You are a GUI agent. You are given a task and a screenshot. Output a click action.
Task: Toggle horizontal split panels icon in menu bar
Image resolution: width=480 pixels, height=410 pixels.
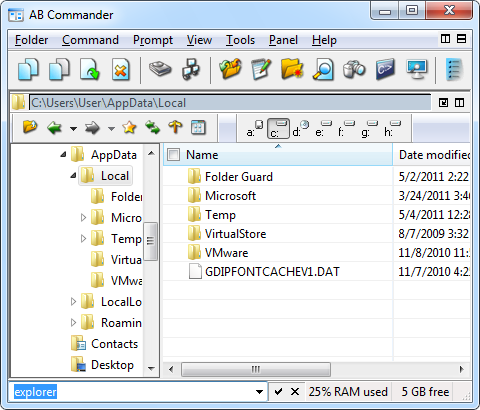point(461,39)
